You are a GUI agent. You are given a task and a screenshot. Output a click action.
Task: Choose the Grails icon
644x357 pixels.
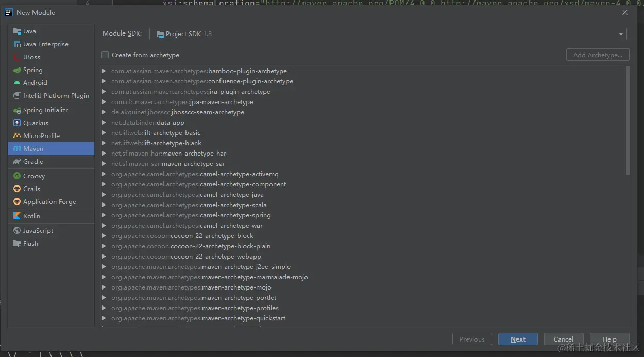pos(17,189)
